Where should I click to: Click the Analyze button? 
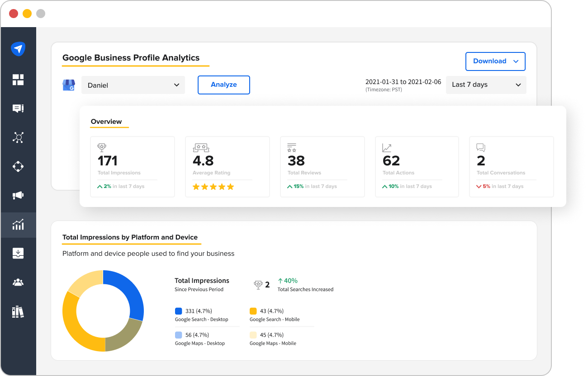click(223, 85)
